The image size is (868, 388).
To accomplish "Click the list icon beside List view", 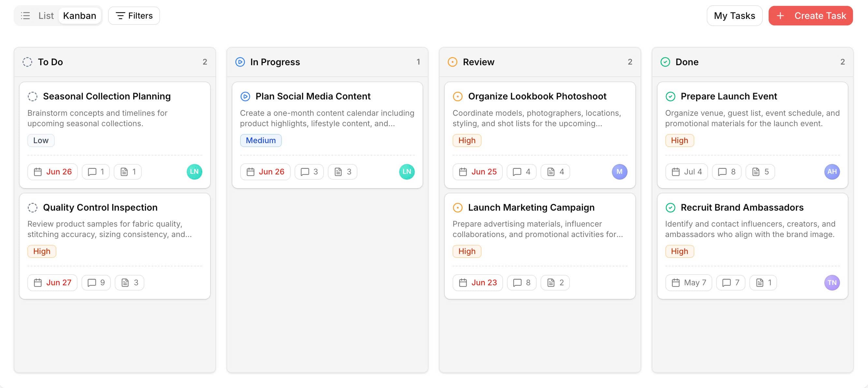I will pyautogui.click(x=25, y=16).
